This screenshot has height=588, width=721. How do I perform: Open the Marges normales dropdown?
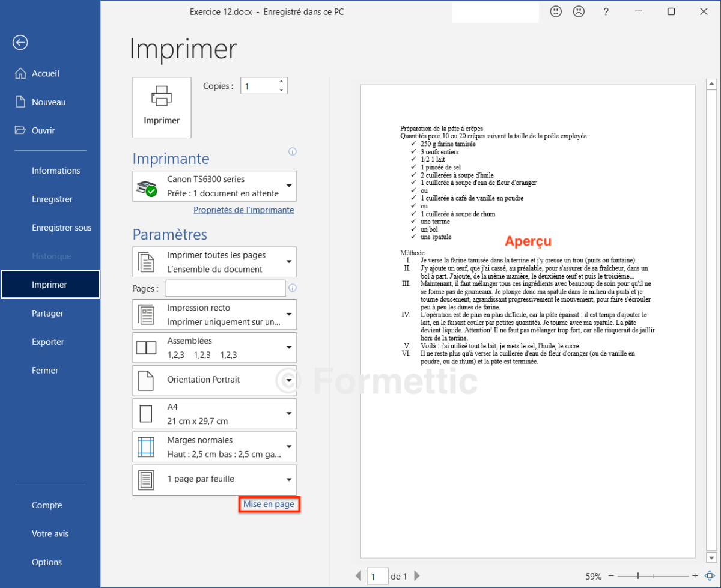click(x=214, y=447)
